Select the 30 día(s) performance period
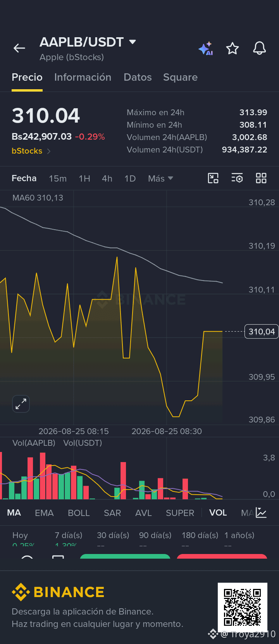279x644 pixels. [113, 535]
